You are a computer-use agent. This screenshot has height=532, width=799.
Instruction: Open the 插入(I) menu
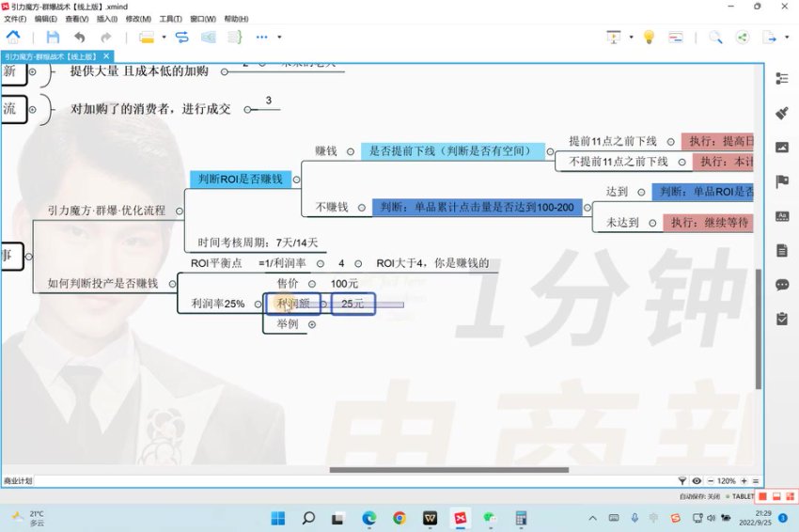coord(107,19)
